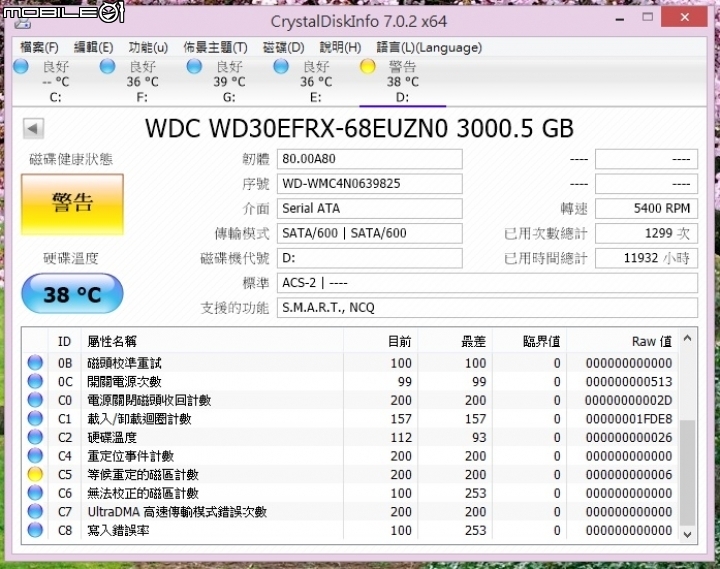
Task: Click the 5400 RPM rotation field
Action: (x=647, y=208)
